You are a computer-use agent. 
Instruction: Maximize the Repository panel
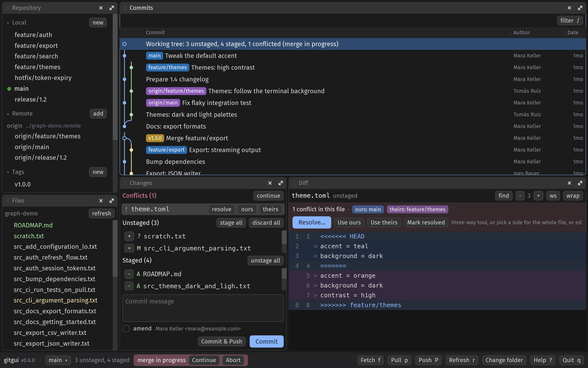tap(112, 8)
